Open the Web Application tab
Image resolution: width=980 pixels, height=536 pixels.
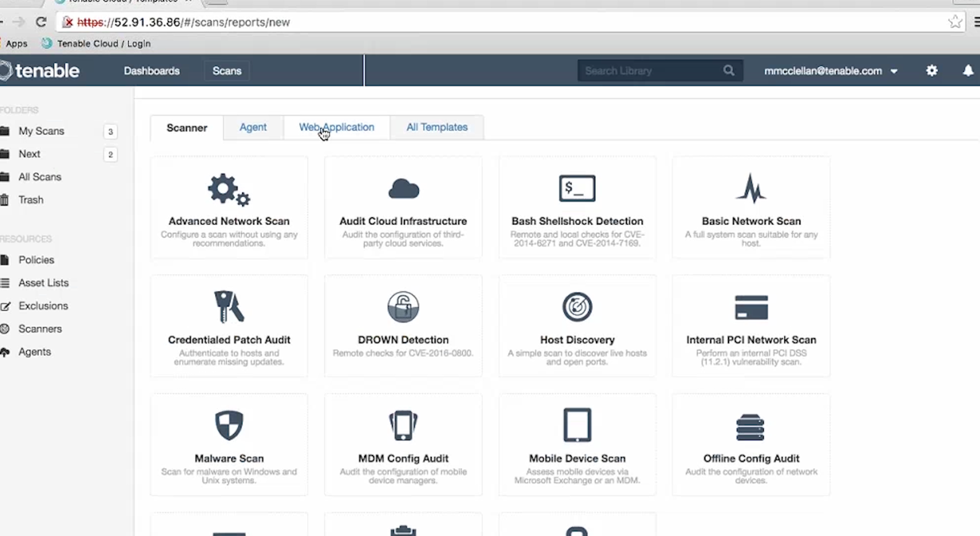[x=336, y=127]
